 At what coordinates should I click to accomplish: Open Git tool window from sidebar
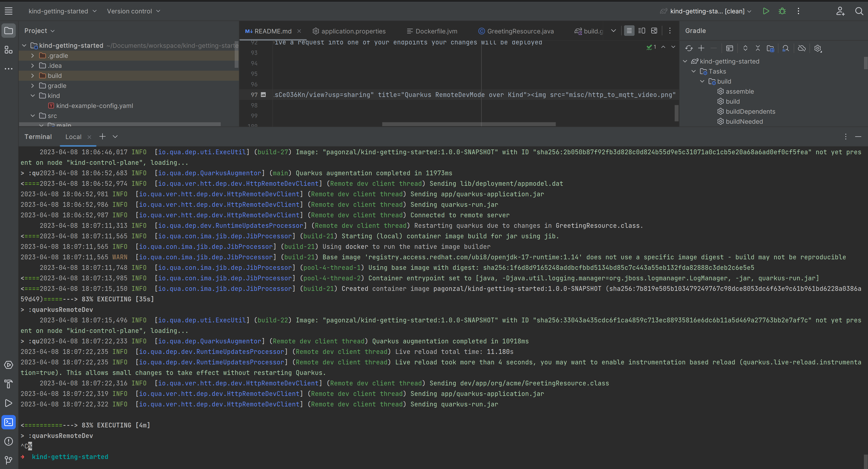[9, 460]
